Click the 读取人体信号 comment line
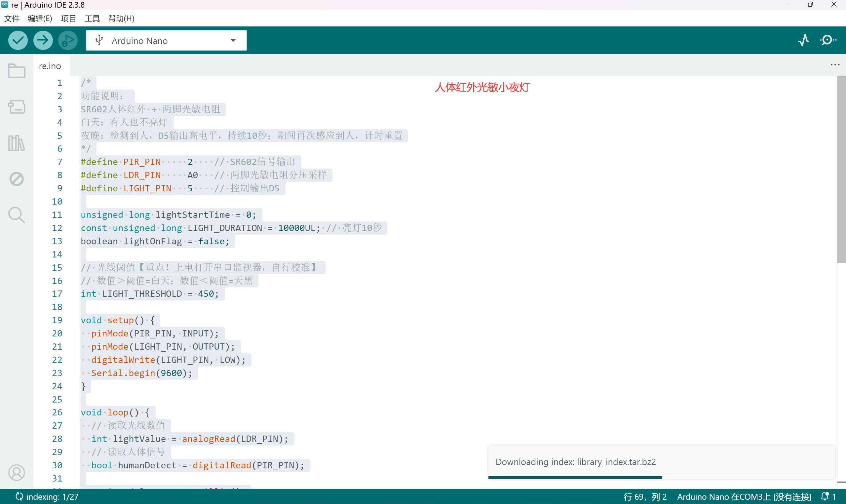Image resolution: width=846 pixels, height=504 pixels. 128,452
